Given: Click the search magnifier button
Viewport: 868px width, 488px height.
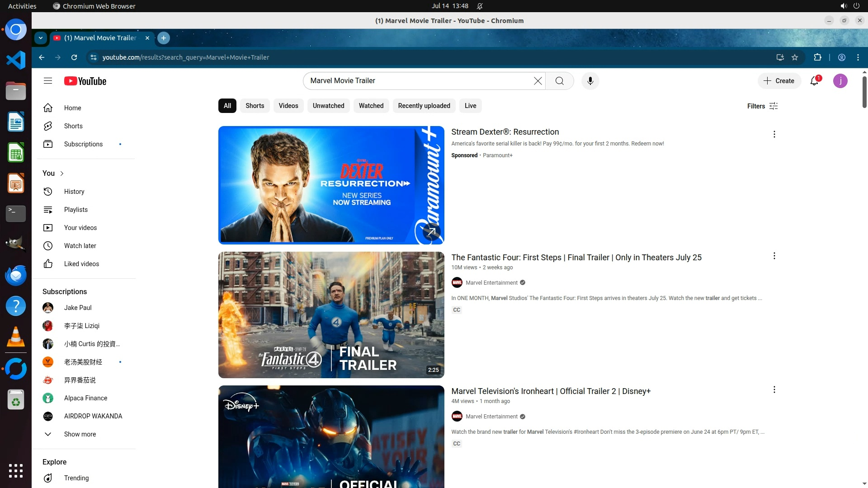Looking at the screenshot, I should (560, 81).
